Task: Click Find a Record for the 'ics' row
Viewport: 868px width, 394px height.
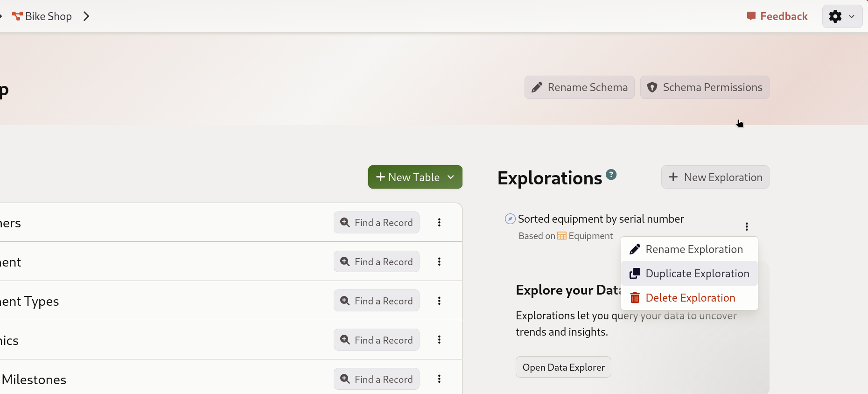Action: click(x=377, y=340)
